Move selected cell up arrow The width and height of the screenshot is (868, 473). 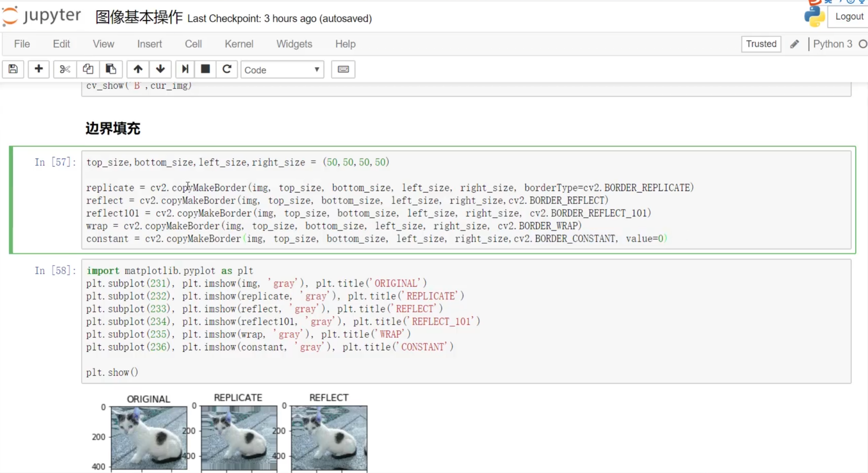pos(138,69)
